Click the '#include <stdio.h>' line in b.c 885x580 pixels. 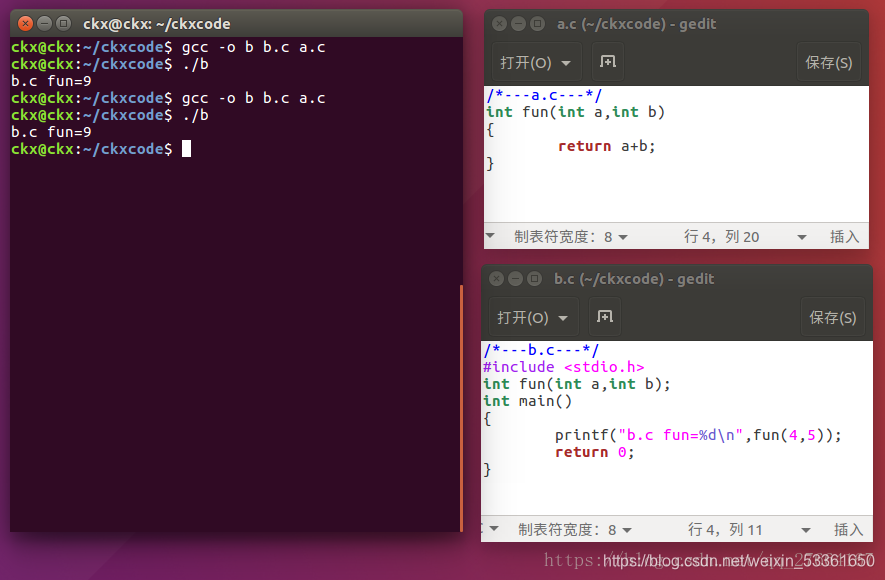coord(563,367)
